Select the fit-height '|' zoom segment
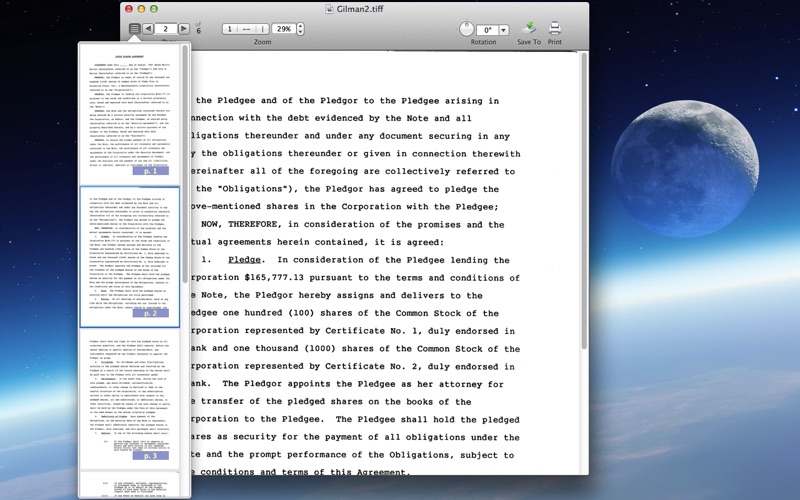 [x=262, y=29]
